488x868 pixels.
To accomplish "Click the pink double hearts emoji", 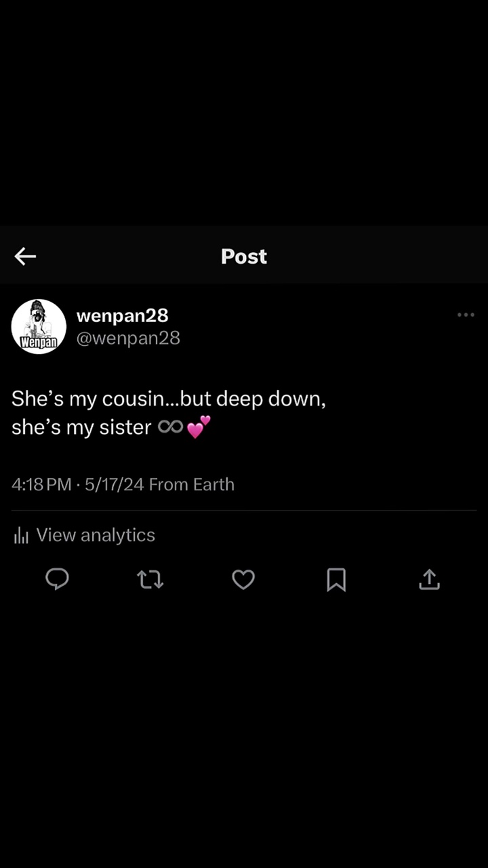I will tap(199, 427).
